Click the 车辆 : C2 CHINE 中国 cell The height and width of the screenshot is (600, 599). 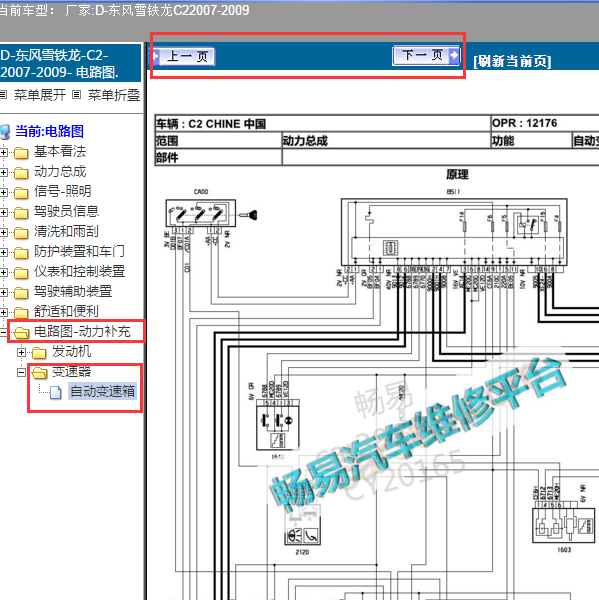click(323, 123)
